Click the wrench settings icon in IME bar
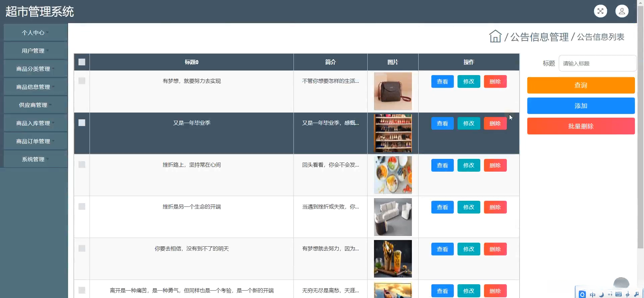 click(x=636, y=294)
